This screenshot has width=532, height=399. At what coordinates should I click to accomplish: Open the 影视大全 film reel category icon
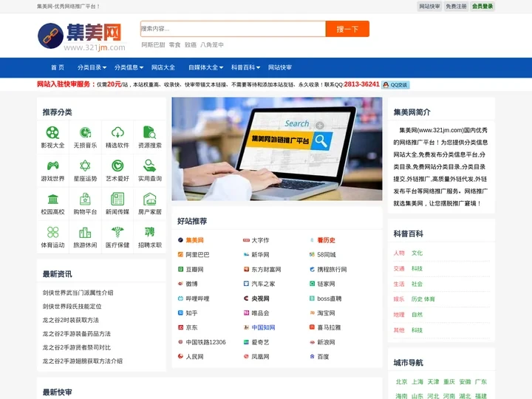[x=52, y=133]
